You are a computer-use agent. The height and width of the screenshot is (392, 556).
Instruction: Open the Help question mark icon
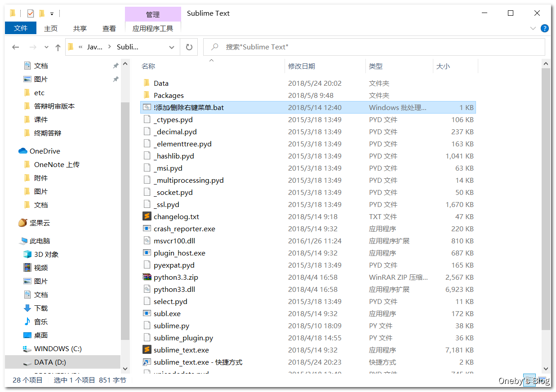click(x=544, y=28)
